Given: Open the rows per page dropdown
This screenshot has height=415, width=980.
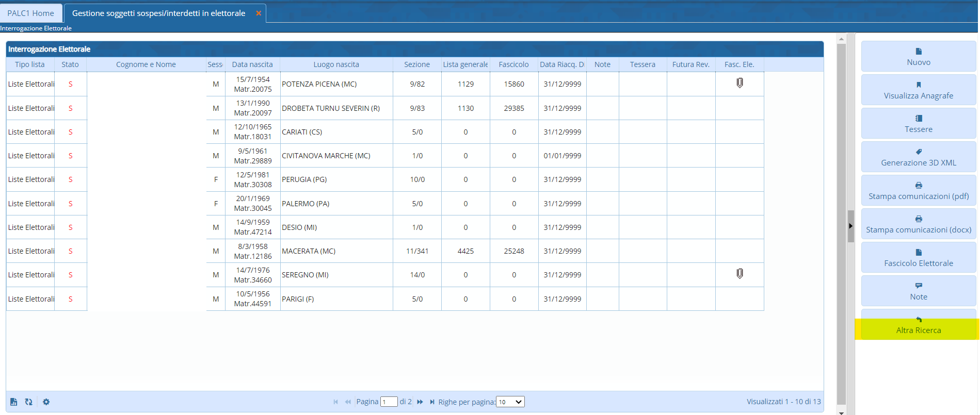Looking at the screenshot, I should pos(510,402).
